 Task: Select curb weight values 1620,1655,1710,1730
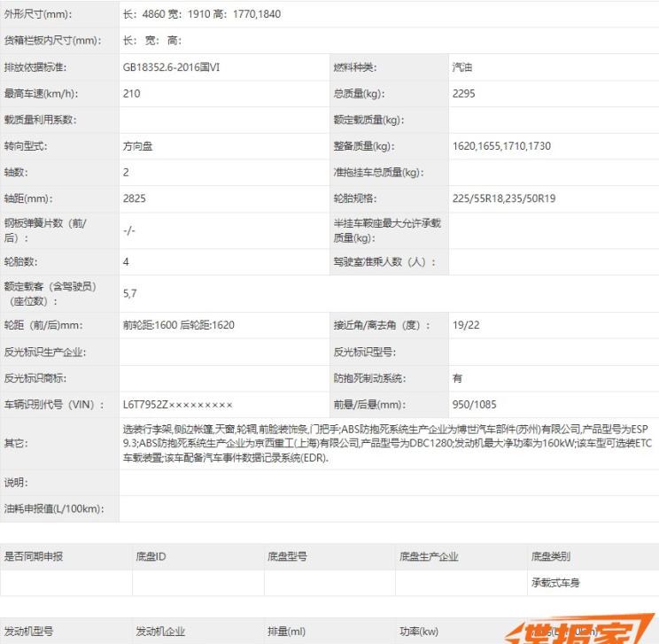501,146
